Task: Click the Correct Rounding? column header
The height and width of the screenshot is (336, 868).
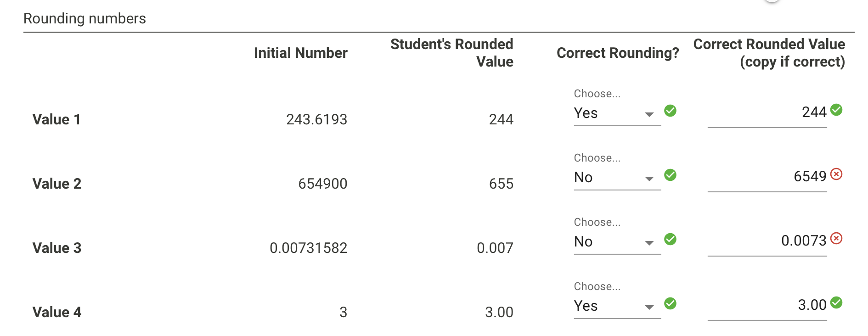Action: (618, 53)
